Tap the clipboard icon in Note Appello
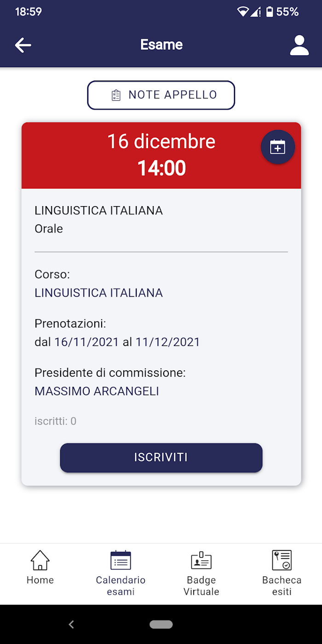 click(x=116, y=95)
